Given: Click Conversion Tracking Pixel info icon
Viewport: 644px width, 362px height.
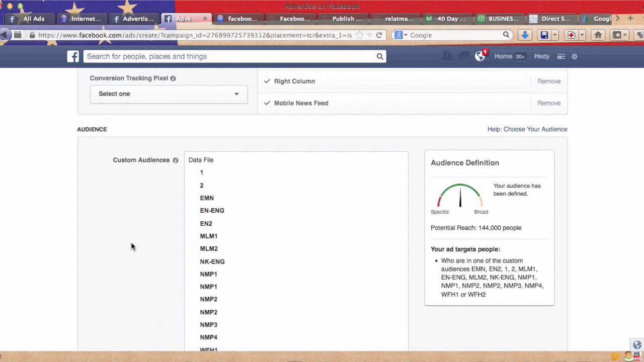Looking at the screenshot, I should 173,78.
